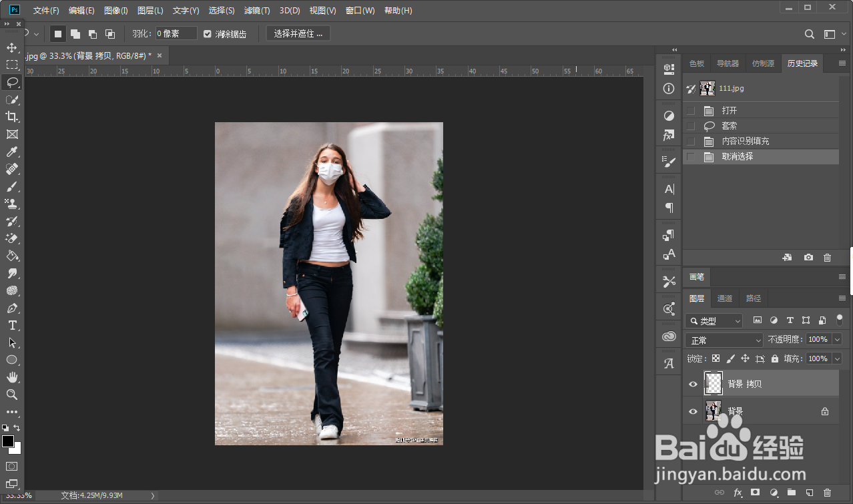The height and width of the screenshot is (504, 853).
Task: Select the Paint Bucket tool
Action: (12, 256)
